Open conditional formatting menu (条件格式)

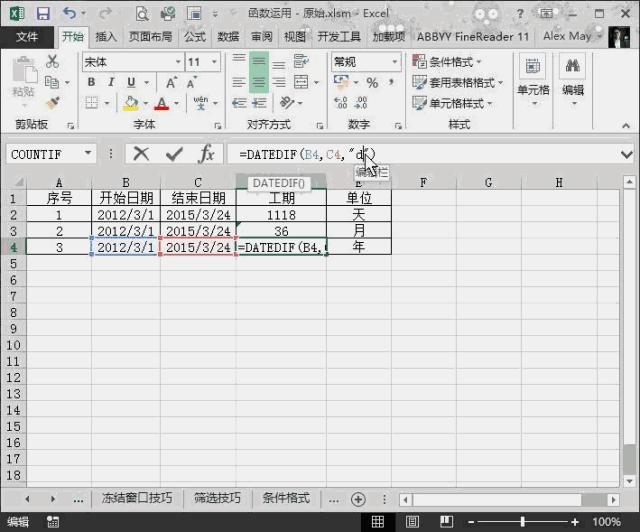[x=447, y=62]
